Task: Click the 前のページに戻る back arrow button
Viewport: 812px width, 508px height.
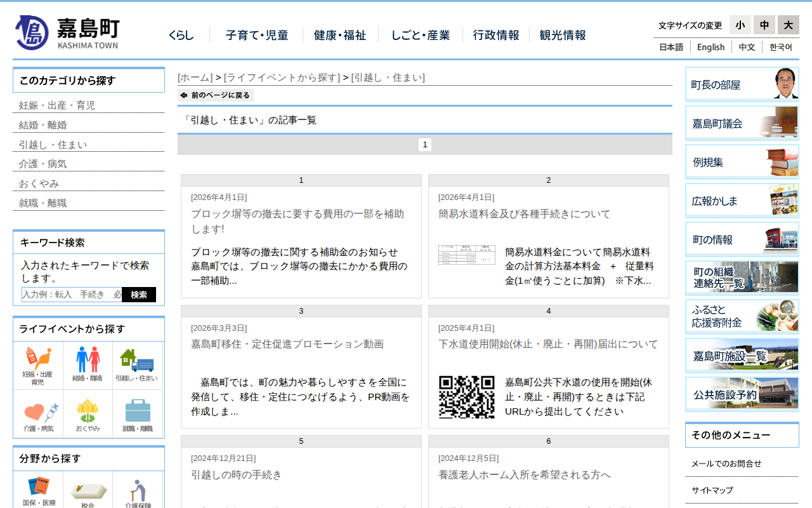Action: point(216,95)
